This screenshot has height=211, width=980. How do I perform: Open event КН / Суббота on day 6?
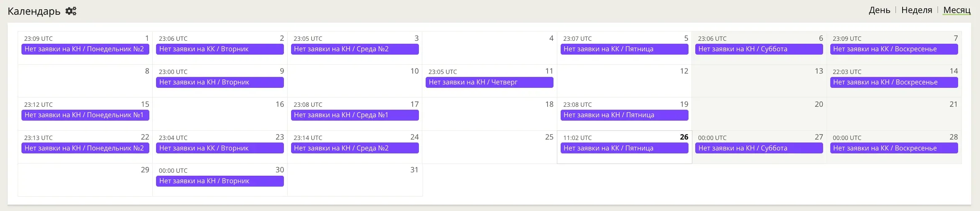pos(759,49)
